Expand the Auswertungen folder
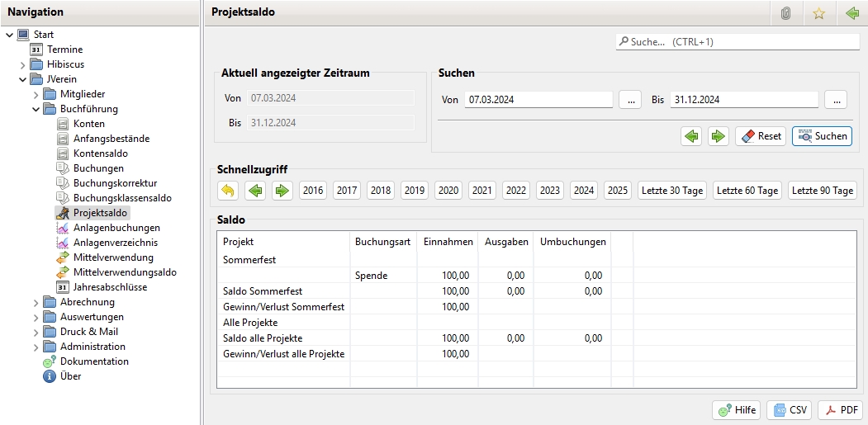 click(36, 317)
